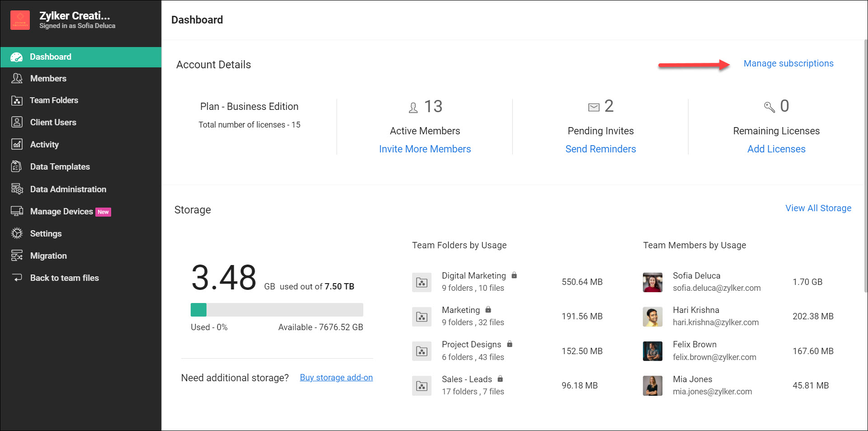868x431 pixels.
Task: Open the Client Users menu item
Action: point(53,123)
